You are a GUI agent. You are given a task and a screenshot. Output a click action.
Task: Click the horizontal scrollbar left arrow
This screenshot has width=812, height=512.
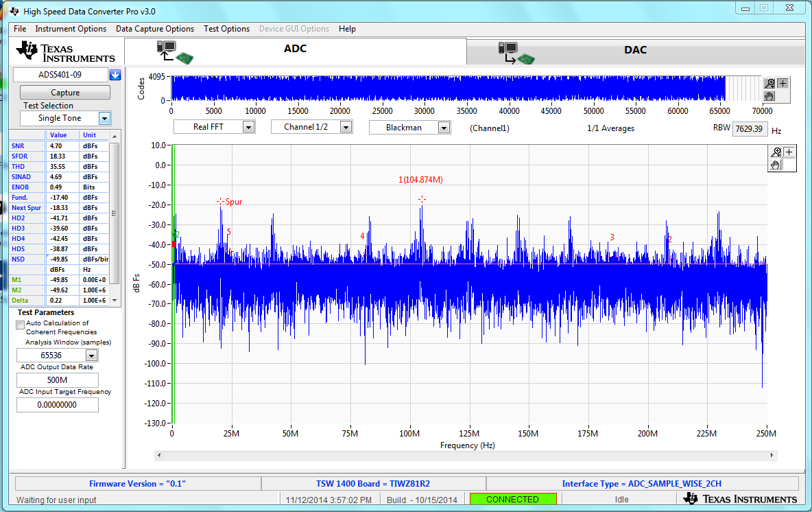[159, 456]
